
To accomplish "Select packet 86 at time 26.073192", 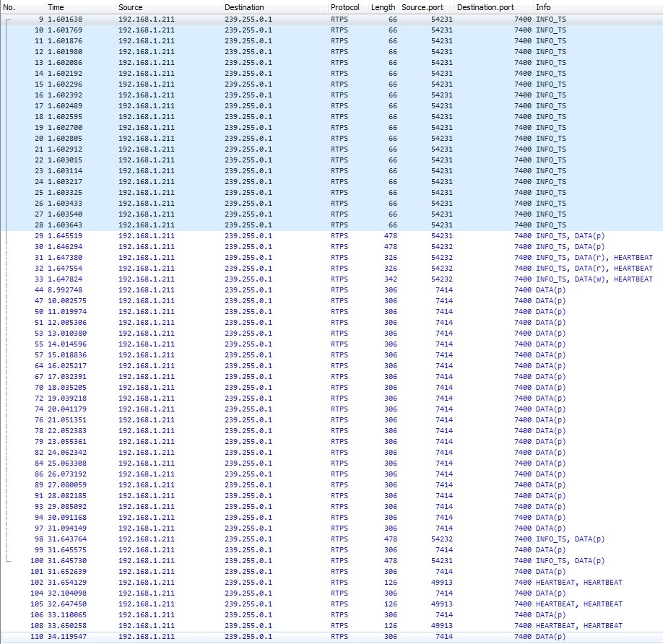I will coord(331,474).
